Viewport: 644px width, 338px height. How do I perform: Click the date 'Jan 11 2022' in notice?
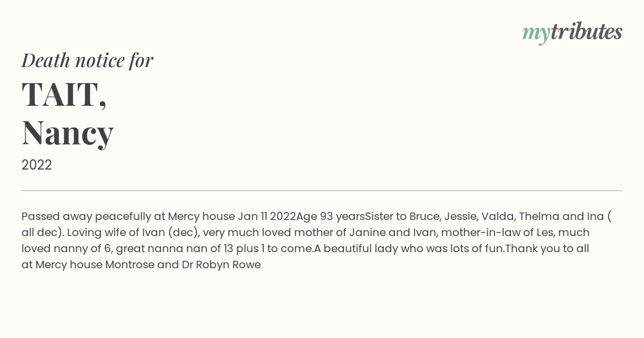tap(266, 216)
